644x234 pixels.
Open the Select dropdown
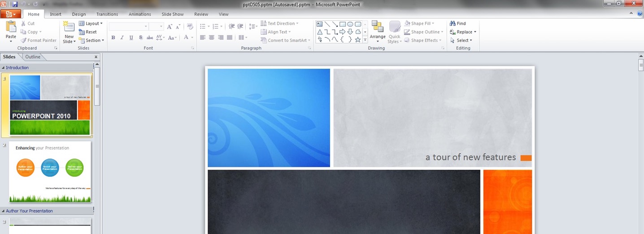461,40
